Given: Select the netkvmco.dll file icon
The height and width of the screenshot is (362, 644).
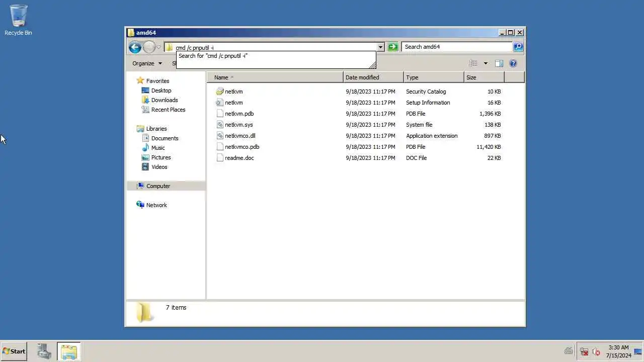Looking at the screenshot, I should tap(220, 136).
